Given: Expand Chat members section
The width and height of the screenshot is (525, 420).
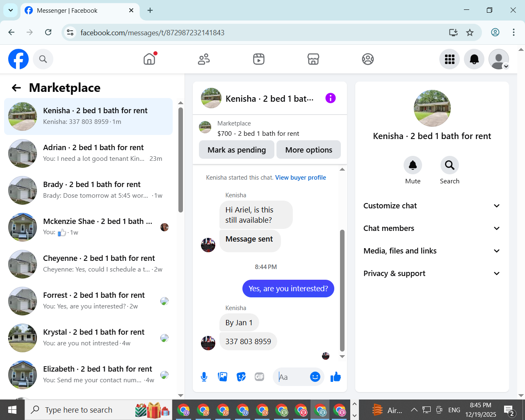Looking at the screenshot, I should 432,228.
